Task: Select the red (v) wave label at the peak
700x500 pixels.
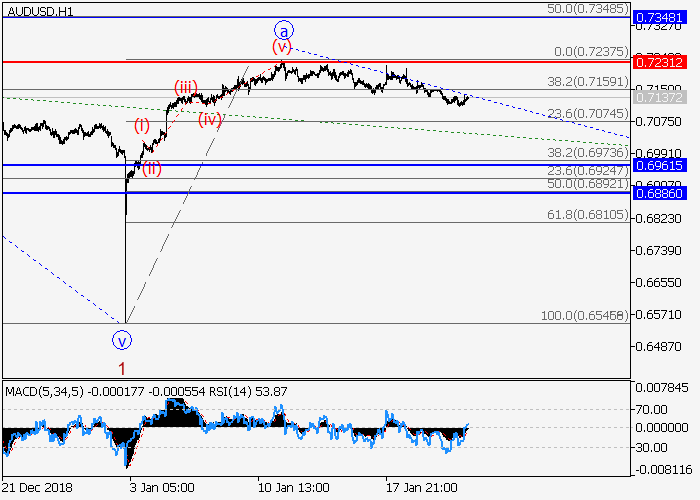Action: coord(282,47)
